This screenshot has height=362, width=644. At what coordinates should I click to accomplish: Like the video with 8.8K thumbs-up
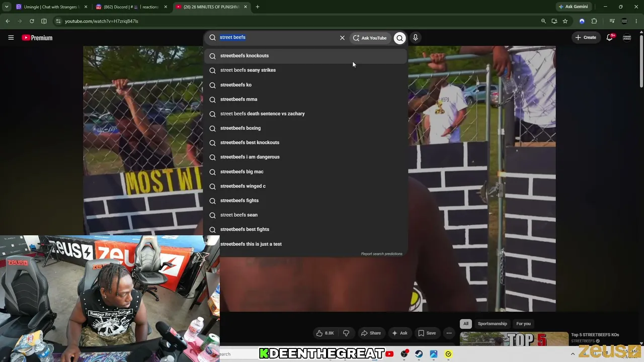point(325,333)
